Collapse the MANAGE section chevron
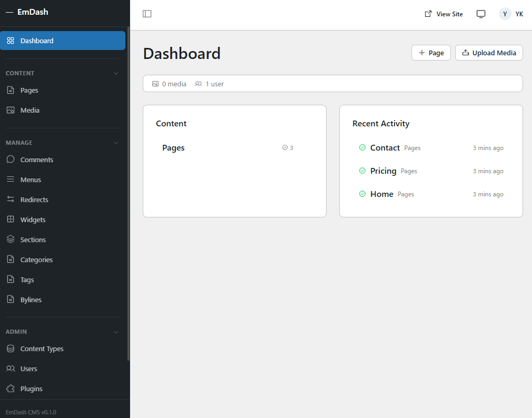Screen dimensions: 532x418 pyautogui.click(x=116, y=143)
